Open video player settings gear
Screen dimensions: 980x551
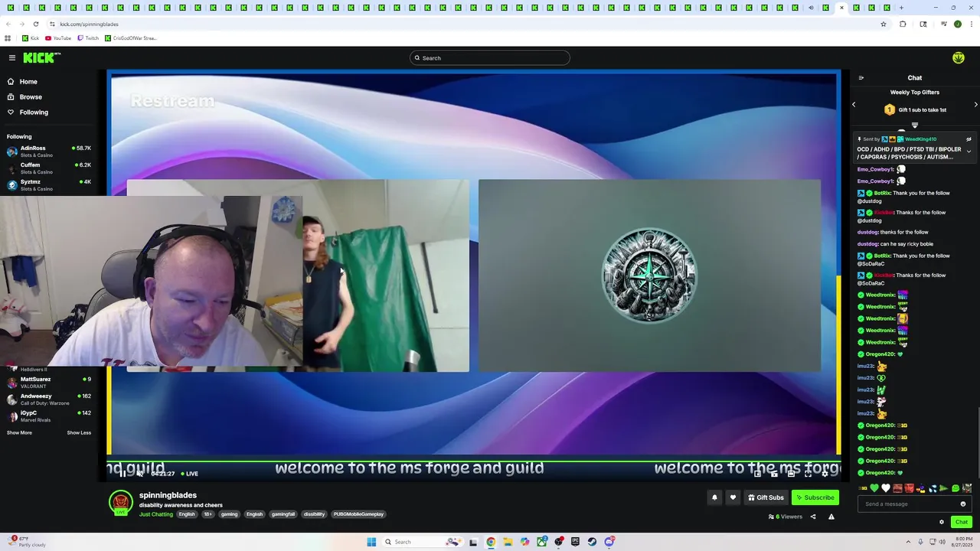(x=824, y=473)
